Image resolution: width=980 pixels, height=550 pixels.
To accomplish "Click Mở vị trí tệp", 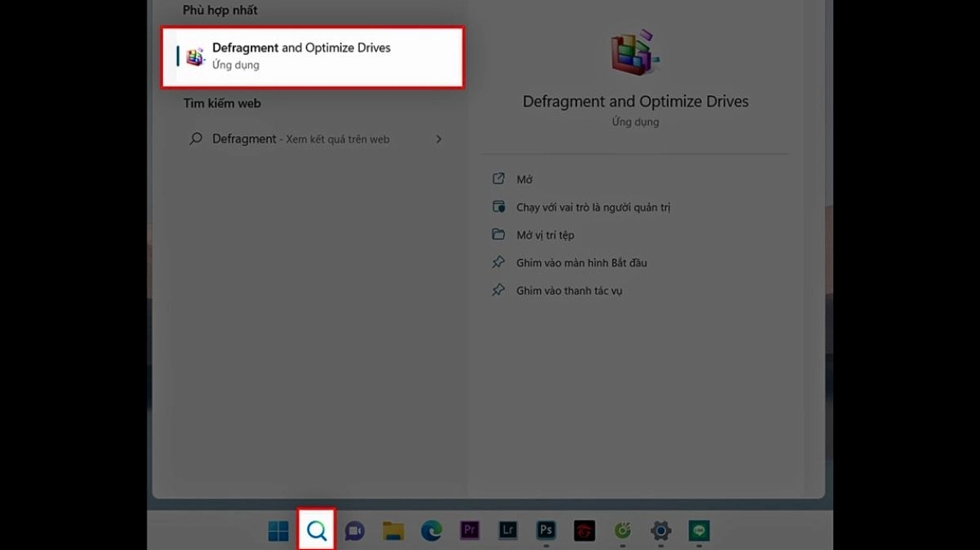I will [546, 234].
